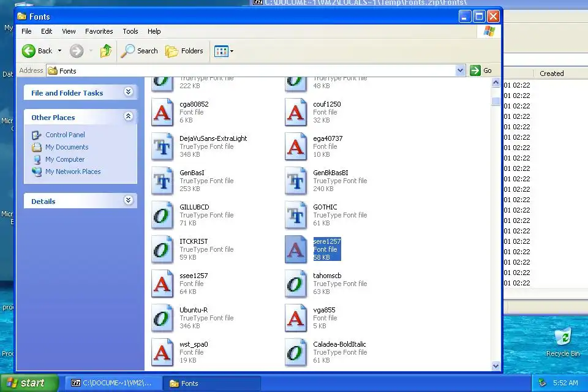The height and width of the screenshot is (392, 588).
Task: Open Forward history dropdown arrow
Action: [x=91, y=51]
